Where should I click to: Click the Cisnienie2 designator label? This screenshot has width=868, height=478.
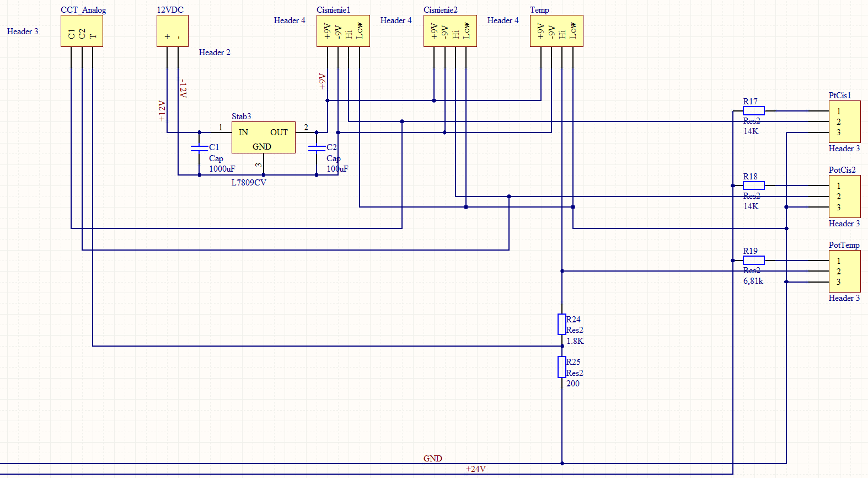coord(441,10)
